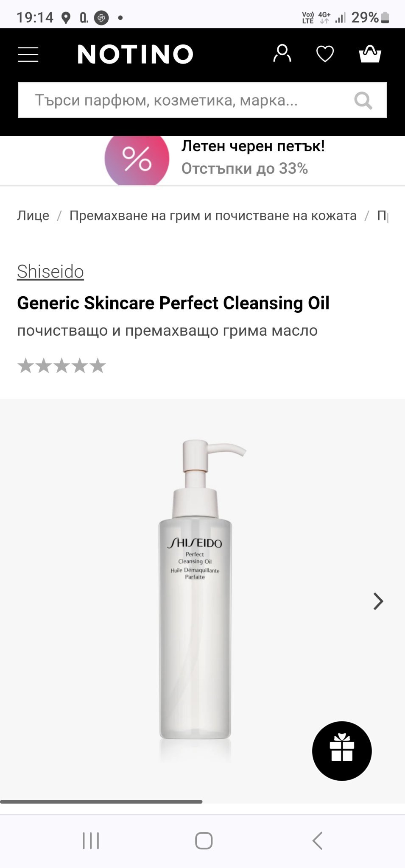
Task: Open the wishlist heart icon
Action: pyautogui.click(x=325, y=54)
